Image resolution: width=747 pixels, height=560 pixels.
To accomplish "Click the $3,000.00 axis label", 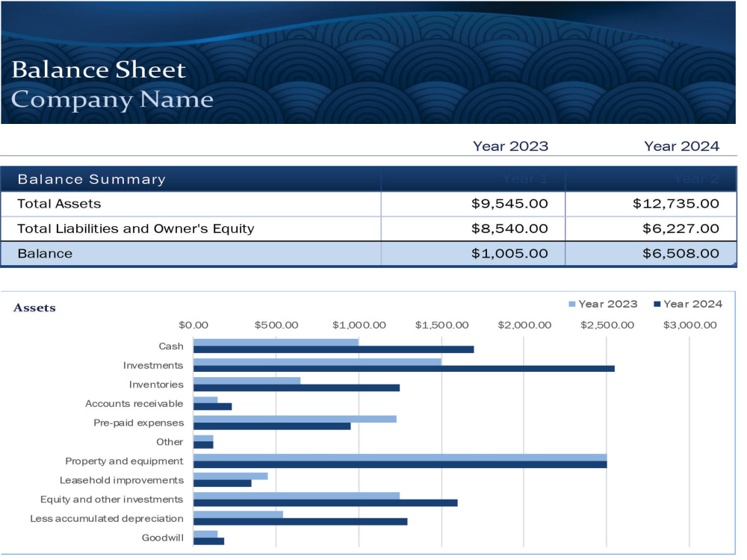I will click(689, 326).
